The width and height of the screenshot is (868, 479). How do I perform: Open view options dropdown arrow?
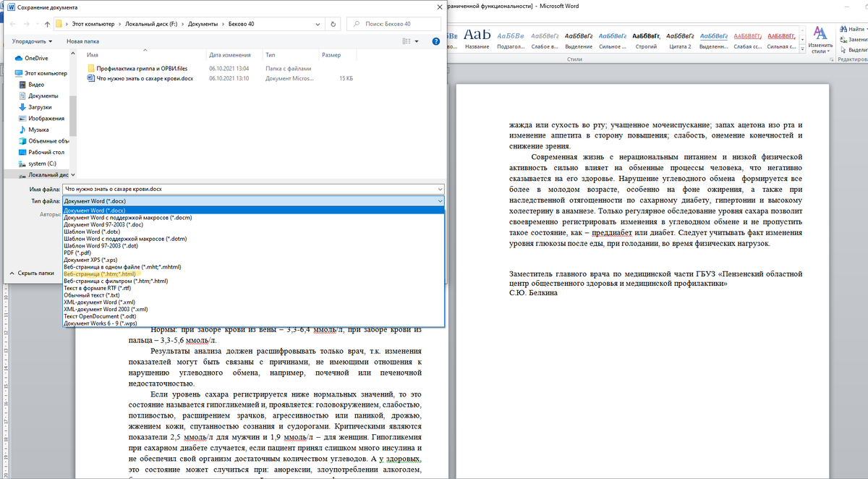click(x=417, y=41)
